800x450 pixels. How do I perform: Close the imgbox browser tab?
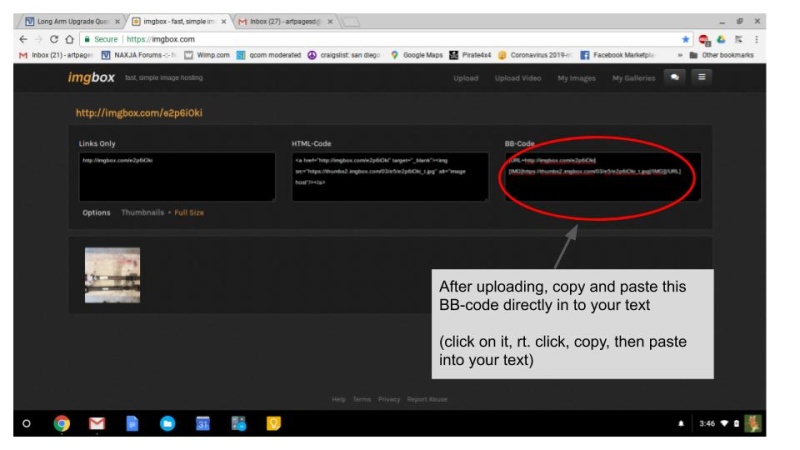tap(223, 21)
